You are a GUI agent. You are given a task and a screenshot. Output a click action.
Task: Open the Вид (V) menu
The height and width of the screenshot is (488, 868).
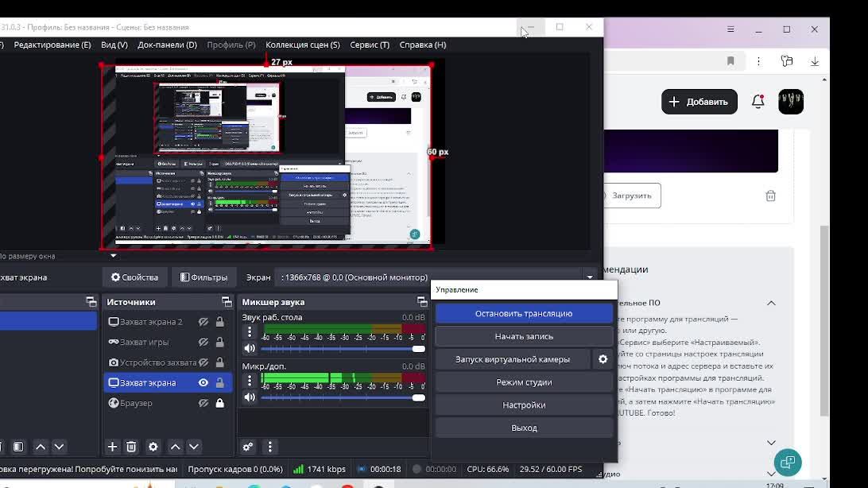click(114, 45)
